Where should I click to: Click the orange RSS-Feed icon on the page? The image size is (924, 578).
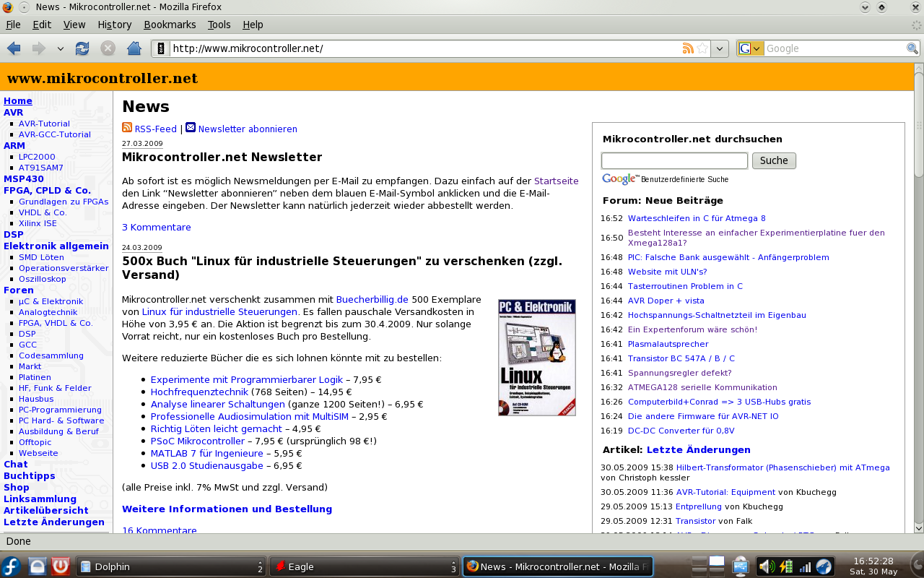(127, 128)
